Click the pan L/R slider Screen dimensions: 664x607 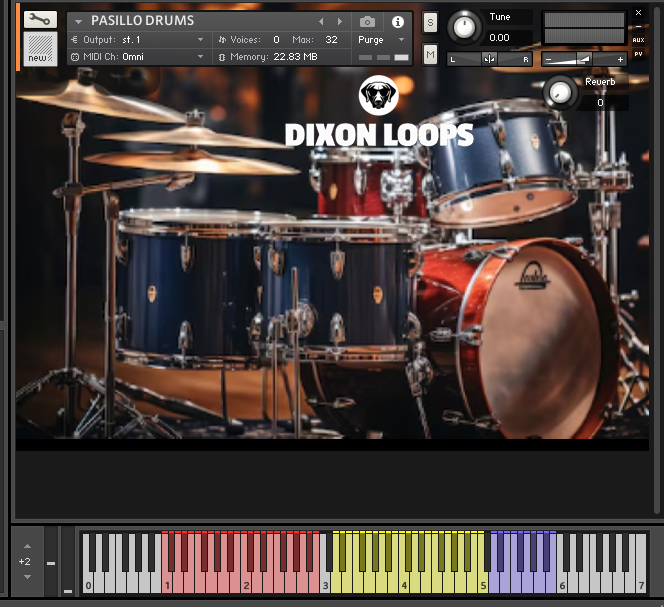pyautogui.click(x=489, y=59)
